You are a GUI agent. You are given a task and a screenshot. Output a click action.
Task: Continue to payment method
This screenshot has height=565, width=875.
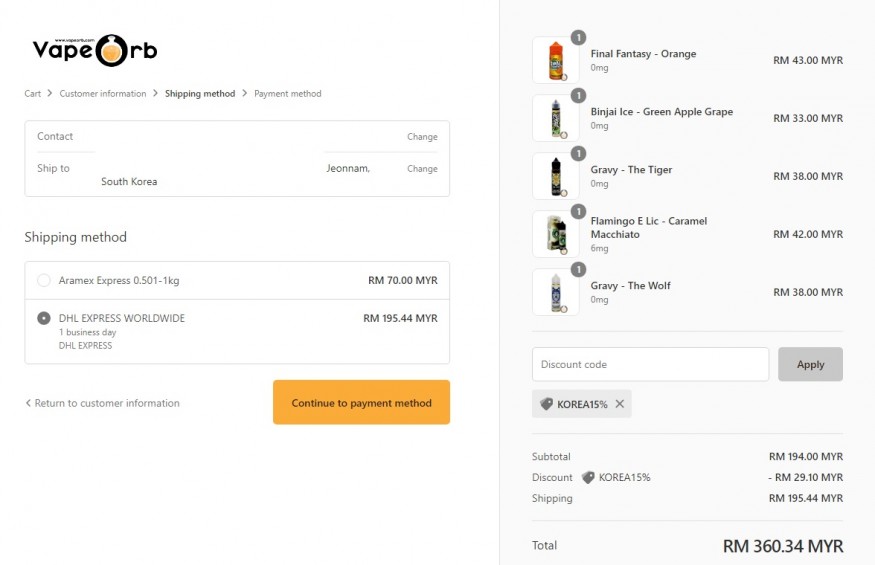361,403
